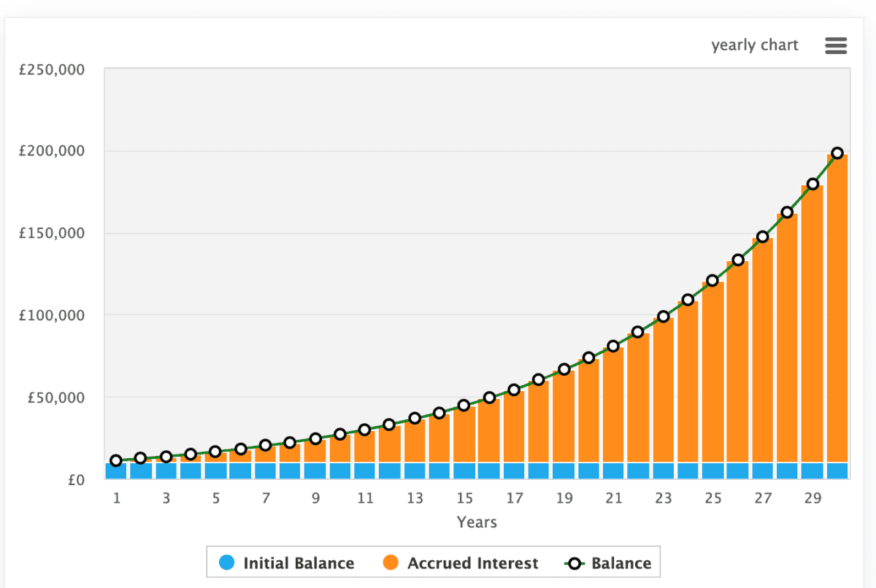
Task: Pick the balance marker for year 27
Action: [x=763, y=236]
